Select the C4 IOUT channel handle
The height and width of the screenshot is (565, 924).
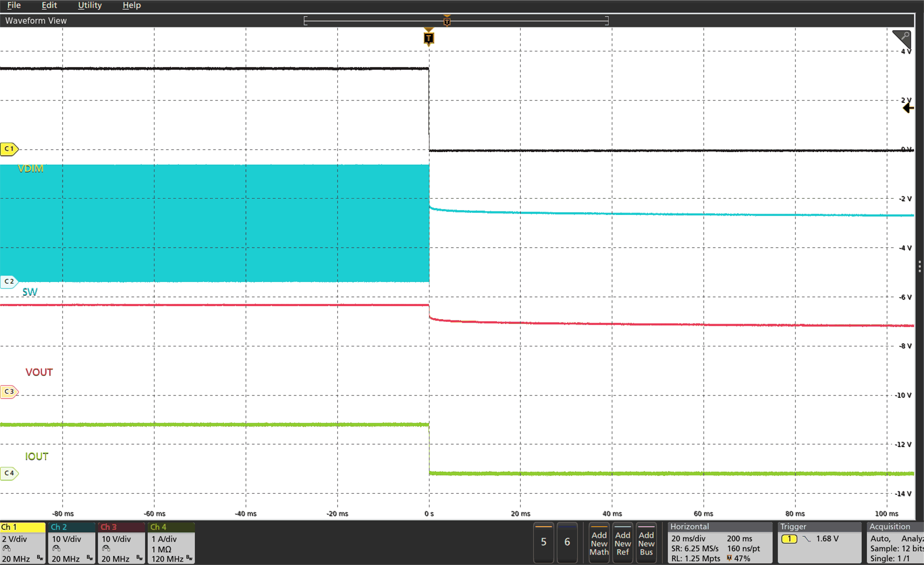(x=9, y=473)
